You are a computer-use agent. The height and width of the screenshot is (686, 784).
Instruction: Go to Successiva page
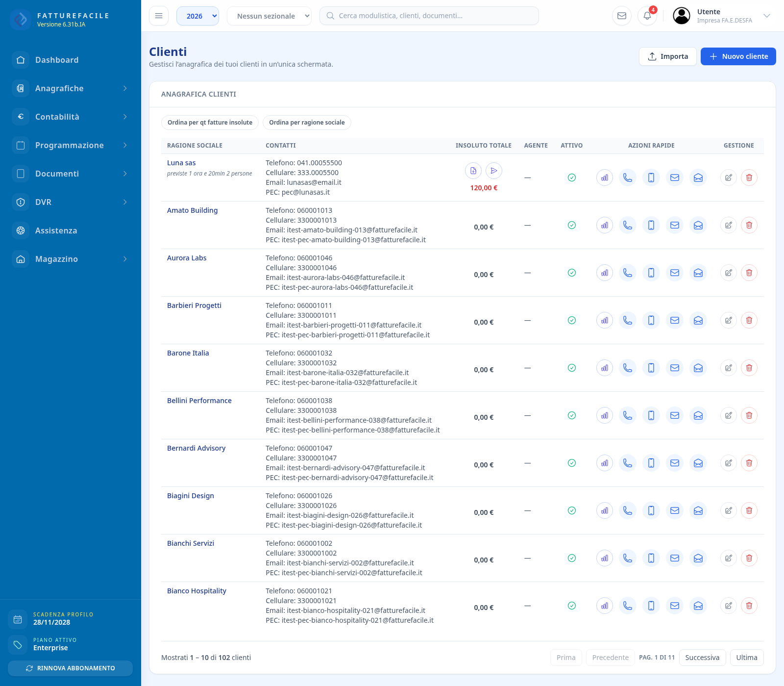tap(702, 658)
